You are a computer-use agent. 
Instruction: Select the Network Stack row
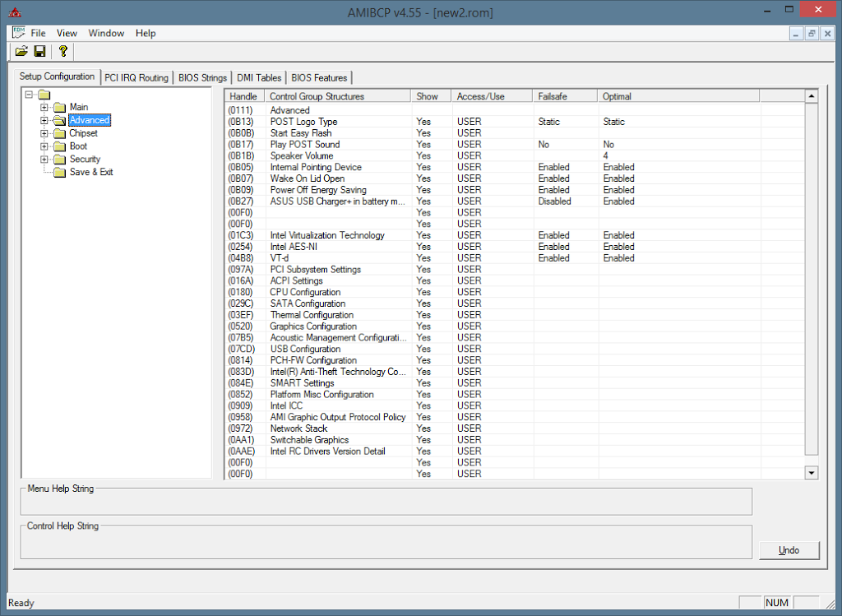pyautogui.click(x=515, y=428)
